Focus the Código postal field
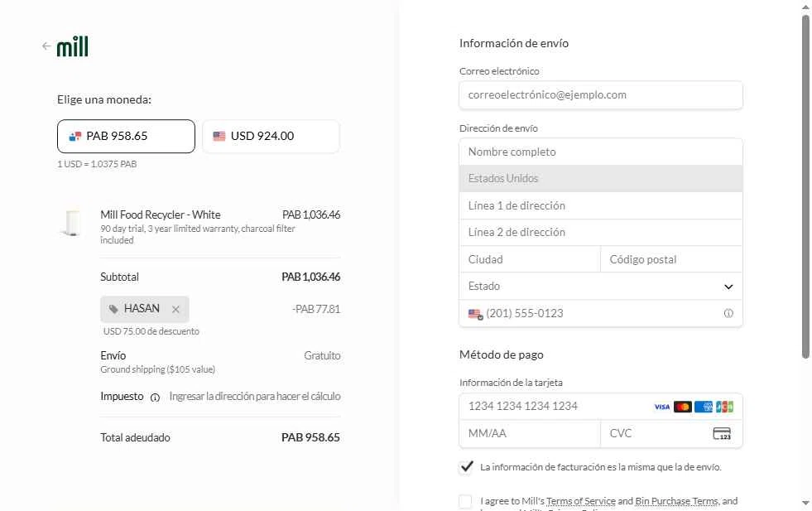This screenshot has width=812, height=511. click(671, 259)
